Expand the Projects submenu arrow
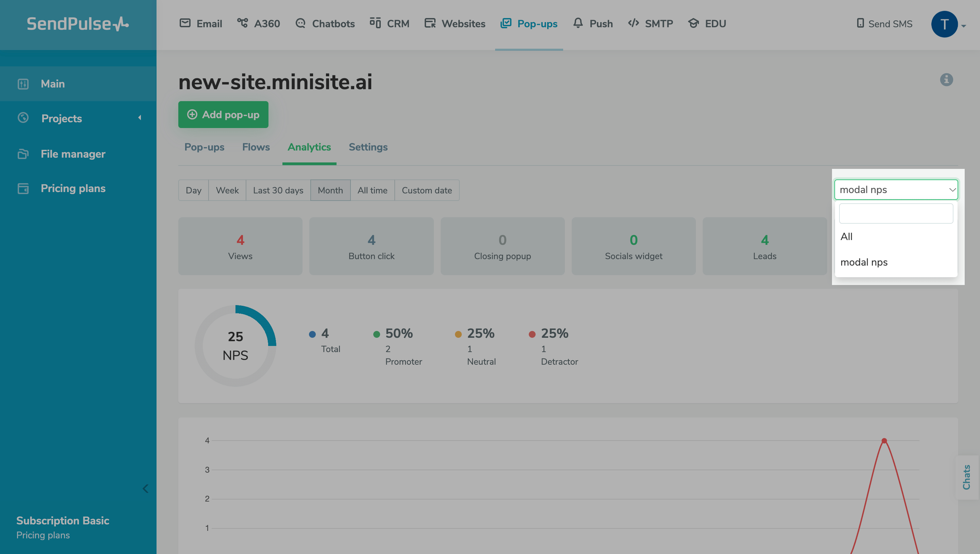This screenshot has height=554, width=980. pos(140,118)
